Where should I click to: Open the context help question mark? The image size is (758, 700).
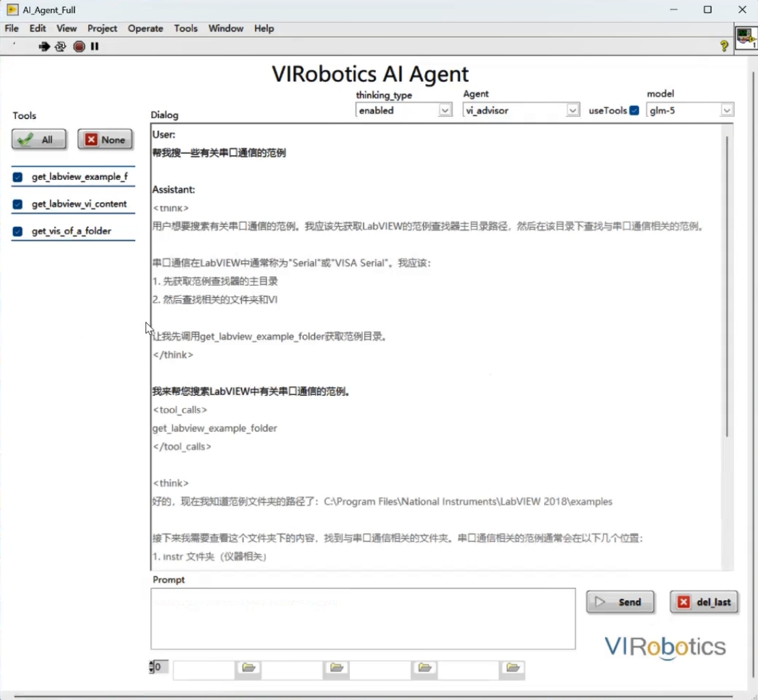[x=724, y=46]
